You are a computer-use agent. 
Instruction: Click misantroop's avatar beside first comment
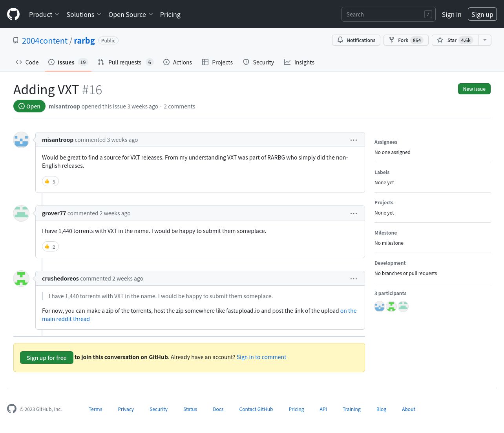(x=21, y=140)
